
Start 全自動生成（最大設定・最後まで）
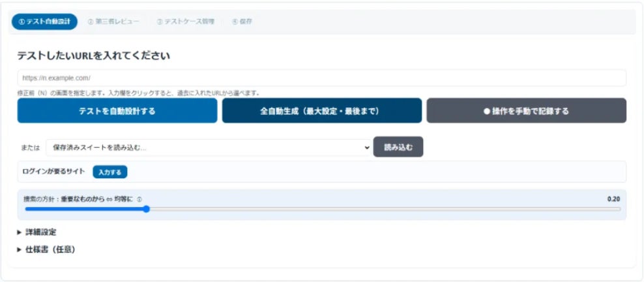pyautogui.click(x=322, y=110)
